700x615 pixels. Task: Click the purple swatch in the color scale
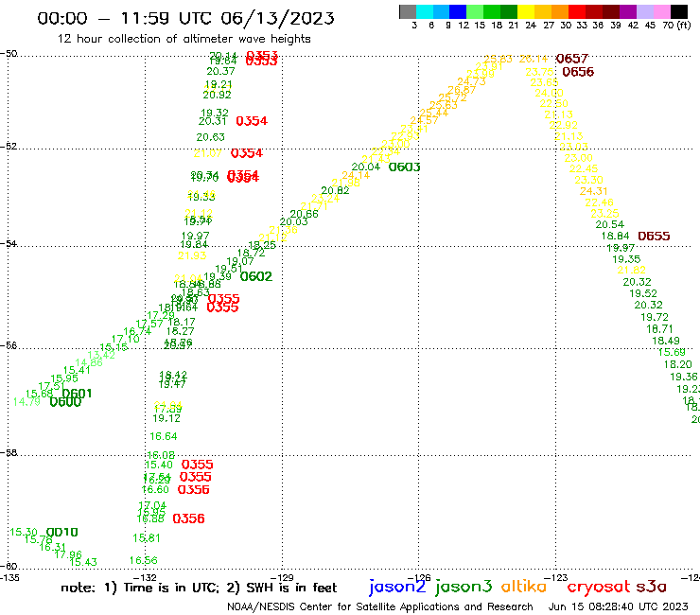click(628, 11)
